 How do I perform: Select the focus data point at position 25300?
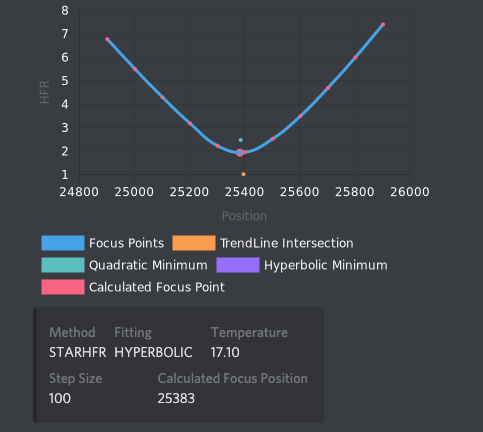218,146
